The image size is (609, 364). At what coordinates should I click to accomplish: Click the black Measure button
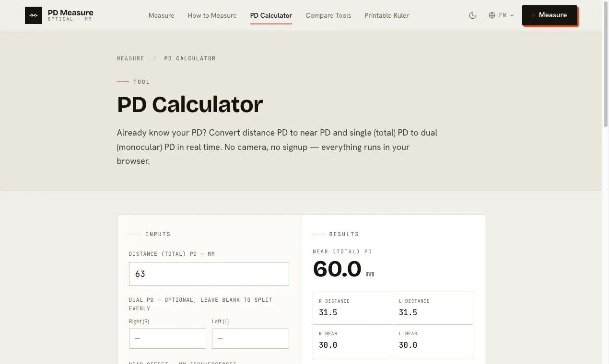(550, 15)
